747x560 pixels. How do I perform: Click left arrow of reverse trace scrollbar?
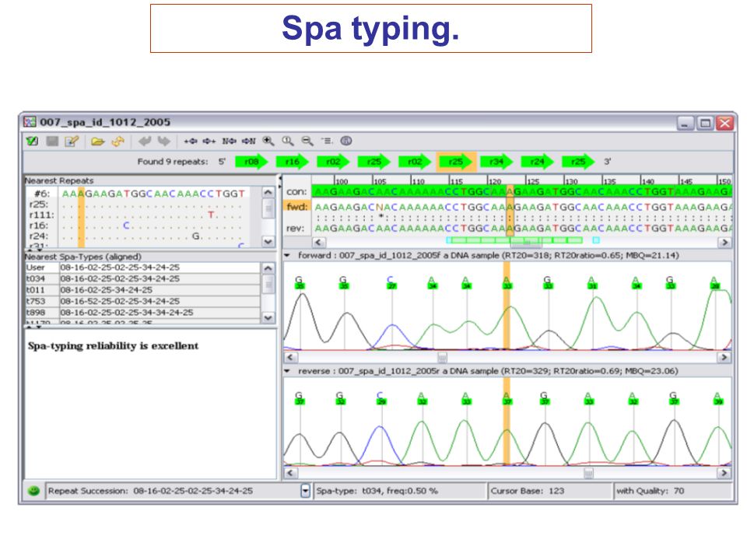290,473
